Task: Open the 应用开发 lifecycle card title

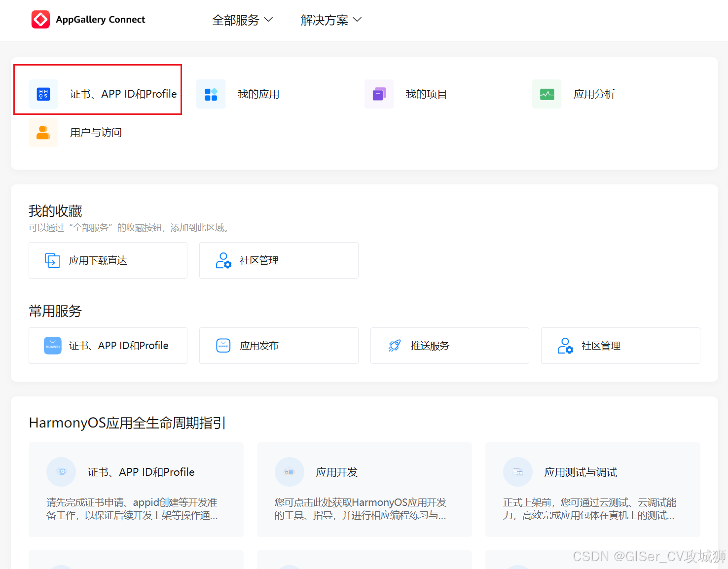Action: point(337,472)
